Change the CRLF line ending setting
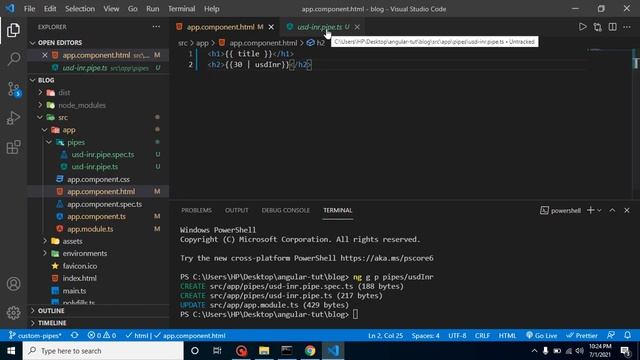The width and height of the screenshot is (640, 360). 482,336
